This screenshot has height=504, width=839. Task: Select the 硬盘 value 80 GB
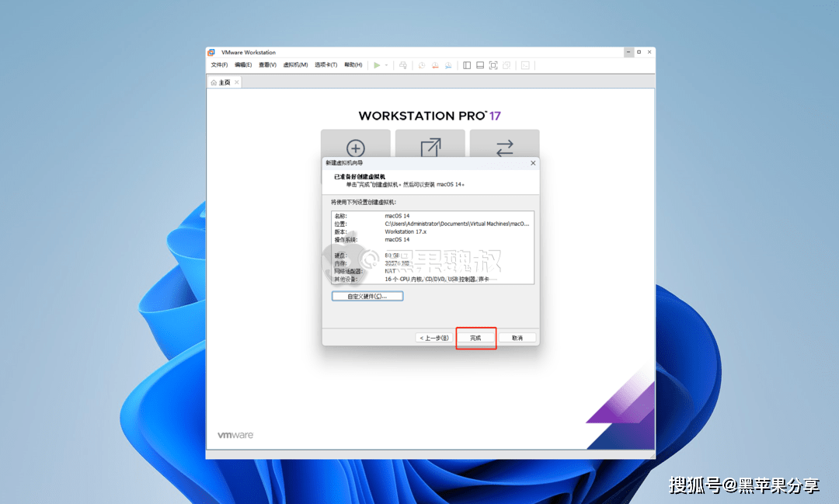click(x=392, y=255)
